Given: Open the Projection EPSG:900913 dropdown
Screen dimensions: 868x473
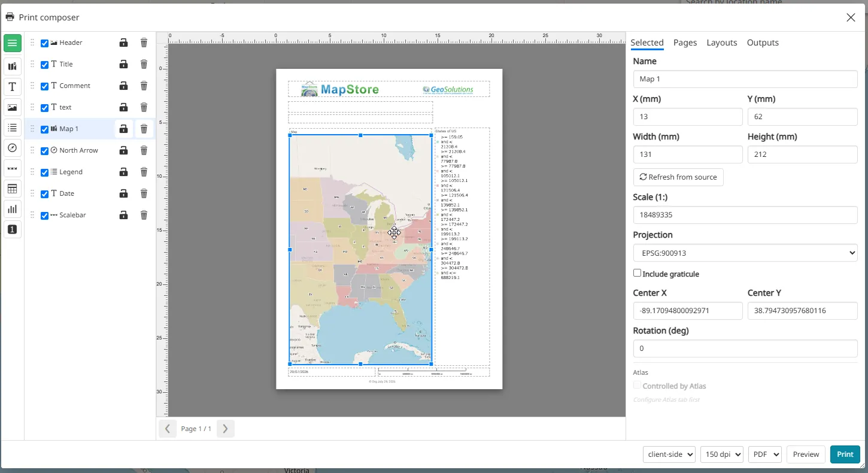Looking at the screenshot, I should pos(745,253).
